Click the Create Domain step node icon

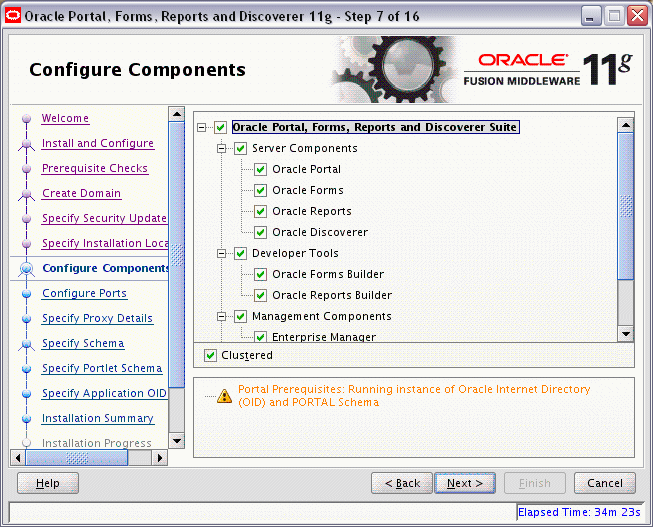tap(27, 194)
